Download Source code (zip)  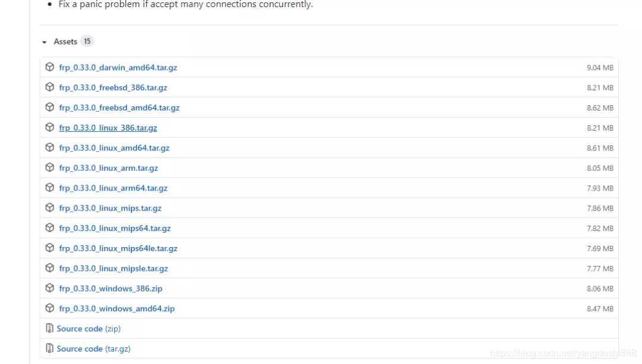click(x=89, y=328)
